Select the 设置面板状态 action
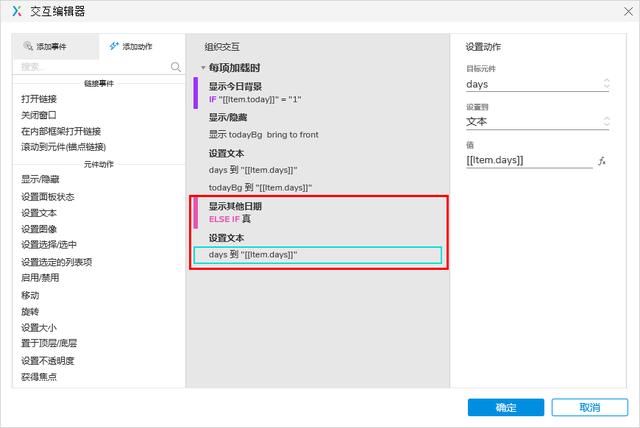640x428 pixels. (x=47, y=197)
